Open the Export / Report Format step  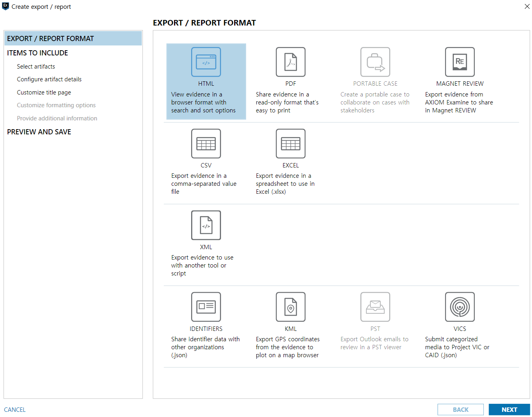point(73,39)
